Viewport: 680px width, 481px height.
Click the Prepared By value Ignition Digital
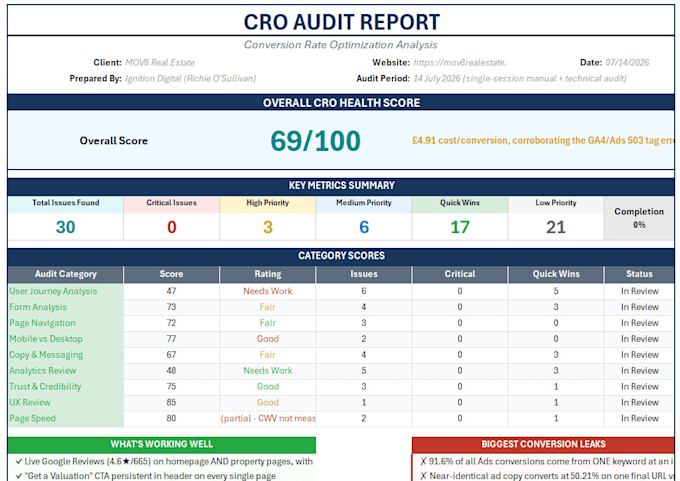click(190, 79)
